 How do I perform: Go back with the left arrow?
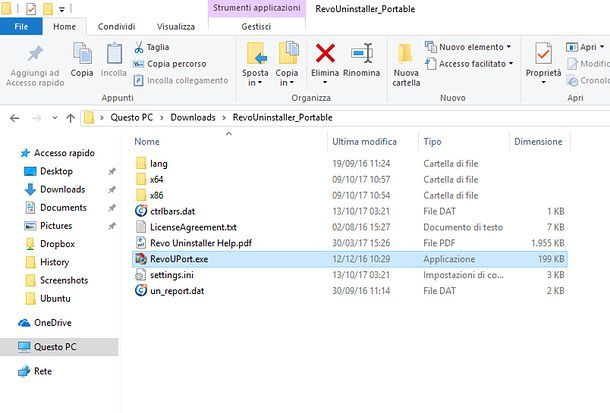pyautogui.click(x=15, y=118)
